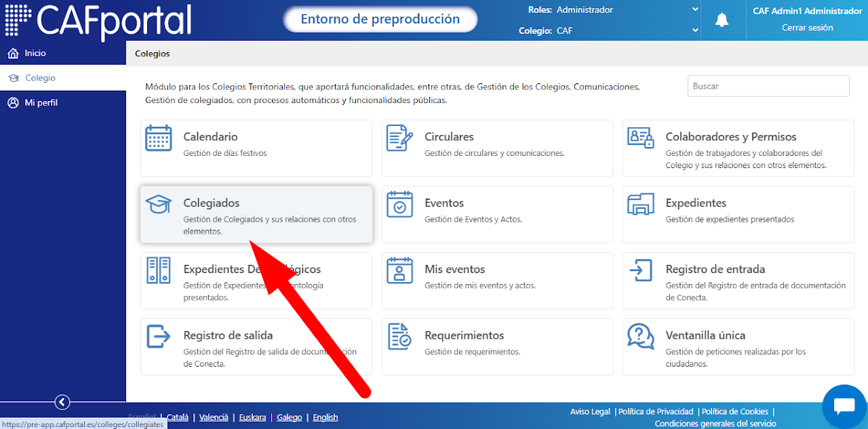The height and width of the screenshot is (429, 868).
Task: Open the notifications bell
Action: tap(722, 20)
